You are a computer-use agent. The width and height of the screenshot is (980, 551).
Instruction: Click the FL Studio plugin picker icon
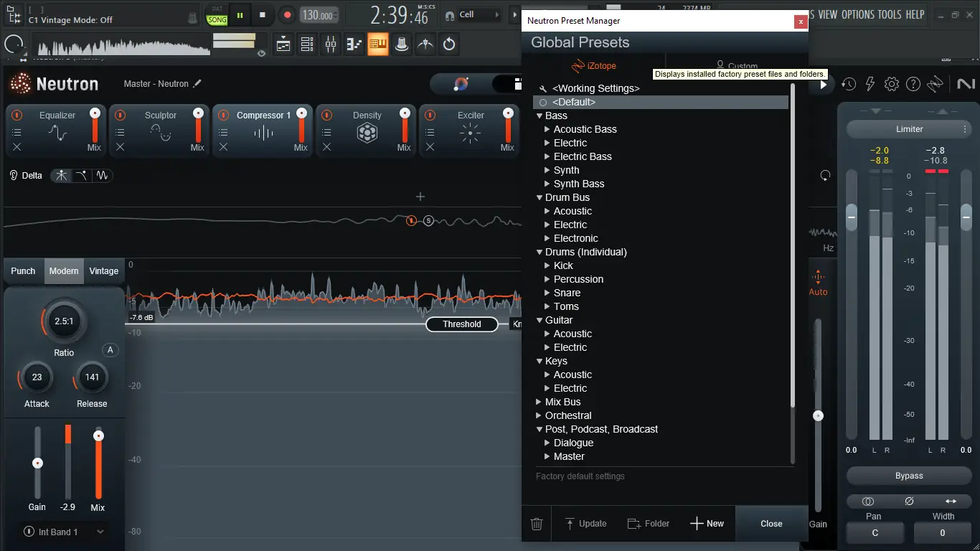pos(402,44)
